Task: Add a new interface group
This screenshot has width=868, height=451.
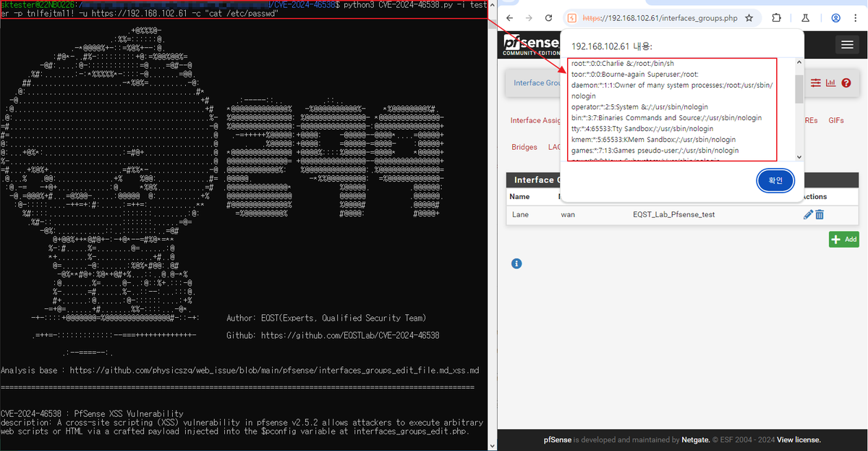Action: coord(844,239)
